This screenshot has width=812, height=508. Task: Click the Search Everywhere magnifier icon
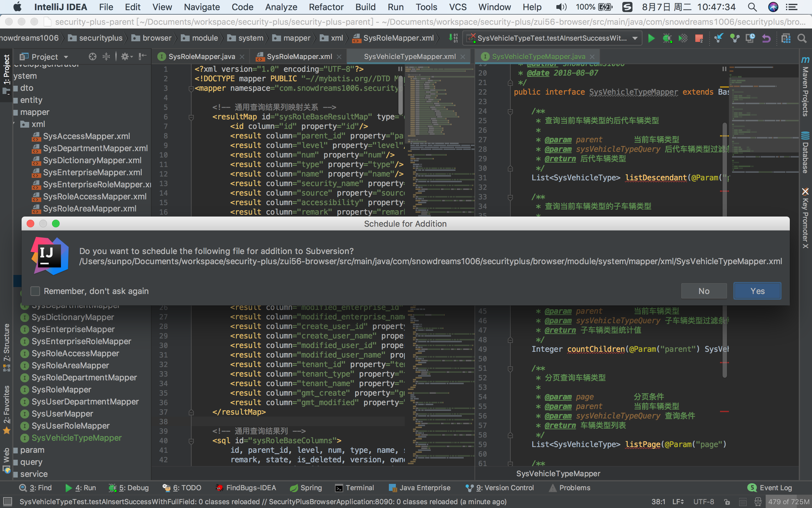pos(802,38)
